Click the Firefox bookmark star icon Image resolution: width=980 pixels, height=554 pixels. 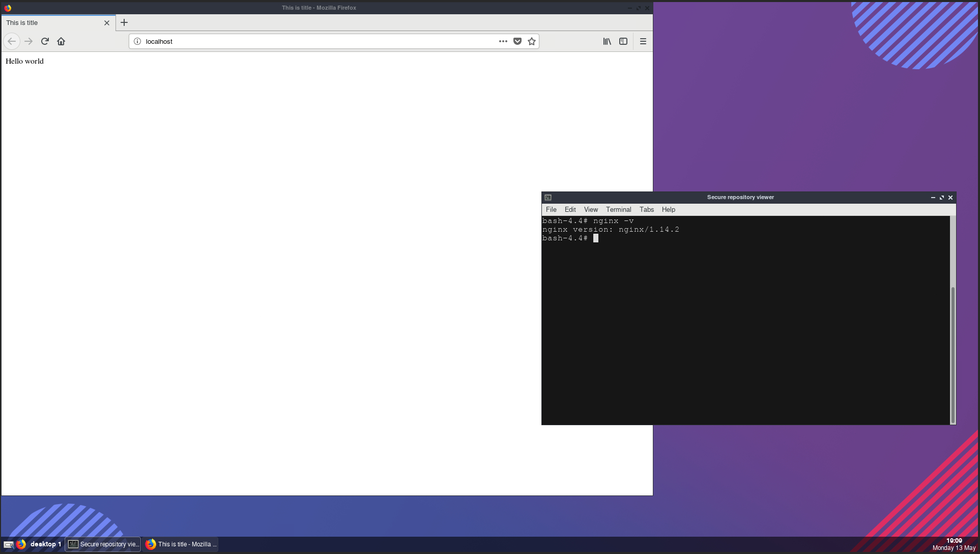(x=531, y=41)
